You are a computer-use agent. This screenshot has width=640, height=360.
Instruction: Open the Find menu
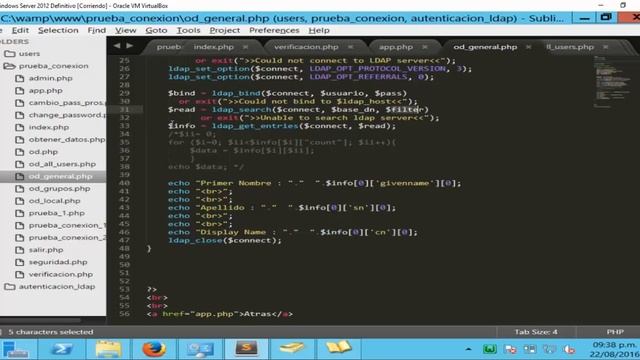96,30
